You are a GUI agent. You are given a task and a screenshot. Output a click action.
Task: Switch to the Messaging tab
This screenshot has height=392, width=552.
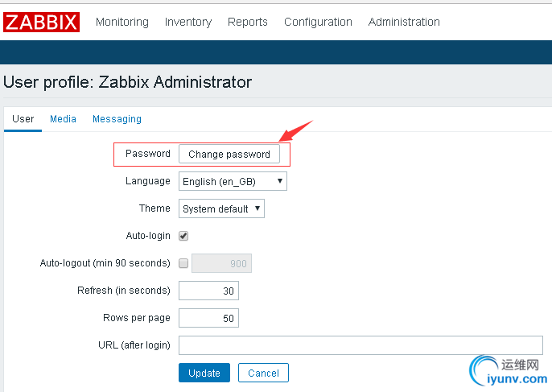(x=117, y=119)
